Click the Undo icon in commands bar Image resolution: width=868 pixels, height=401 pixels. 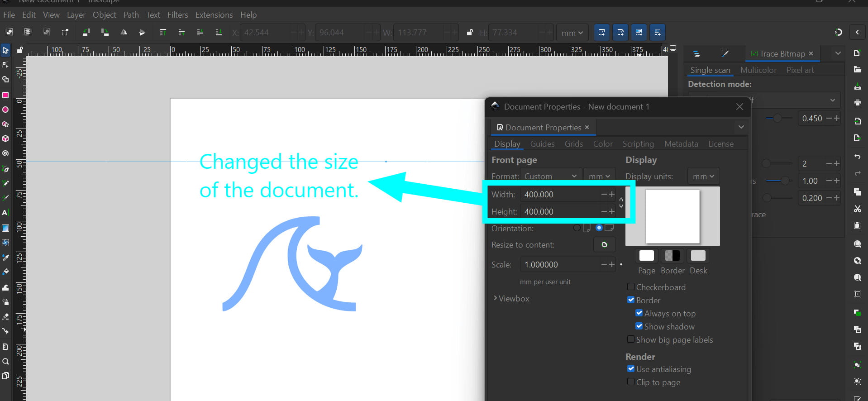(858, 157)
